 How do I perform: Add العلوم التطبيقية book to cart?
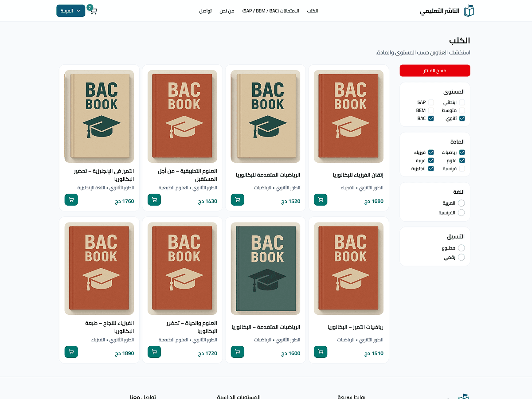[154, 200]
